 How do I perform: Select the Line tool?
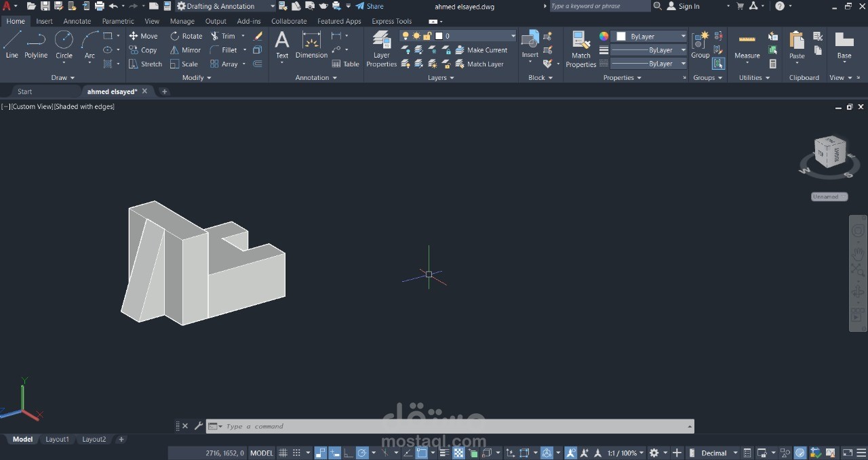(12, 45)
